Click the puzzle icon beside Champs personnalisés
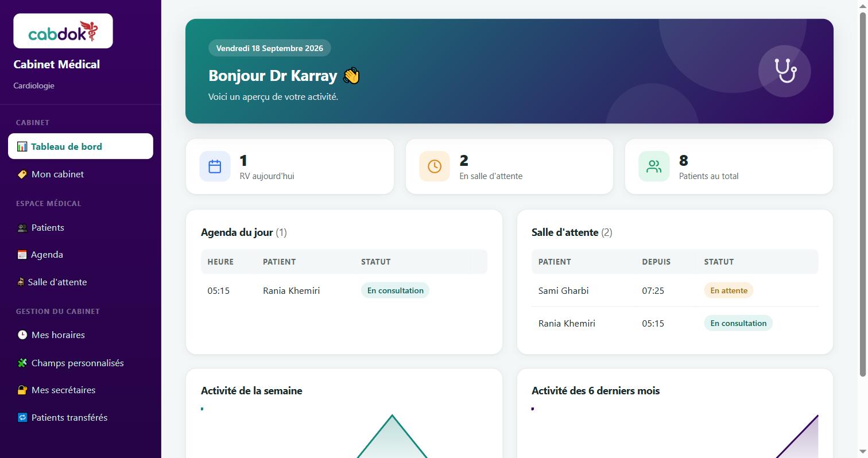Image resolution: width=868 pixels, height=458 pixels. 22,363
